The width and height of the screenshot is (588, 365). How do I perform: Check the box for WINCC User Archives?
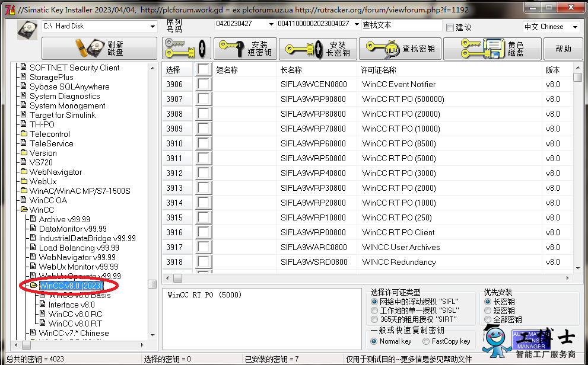pos(203,247)
